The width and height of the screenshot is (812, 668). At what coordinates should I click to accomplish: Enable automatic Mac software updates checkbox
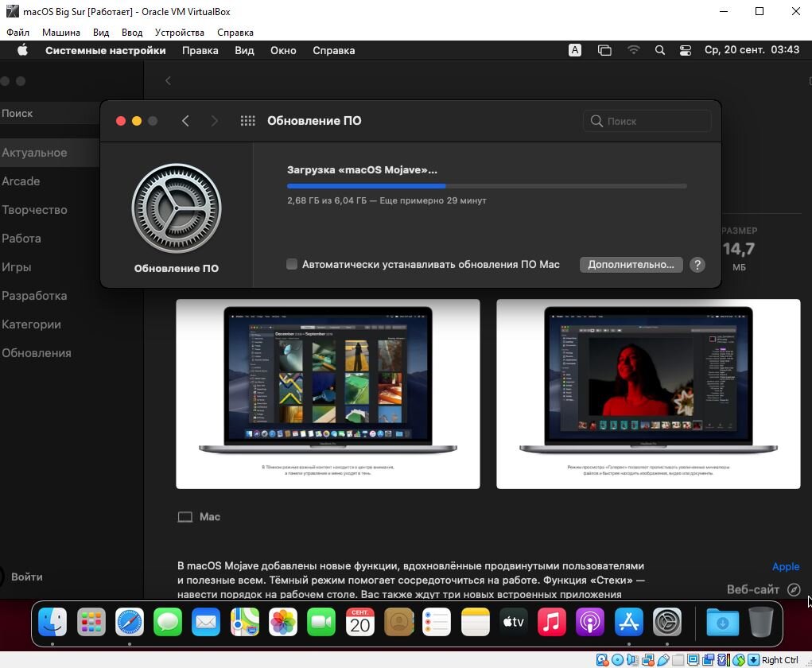(292, 264)
